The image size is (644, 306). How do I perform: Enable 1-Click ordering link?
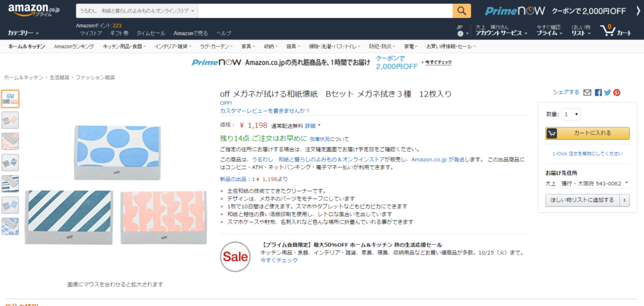tap(588, 154)
